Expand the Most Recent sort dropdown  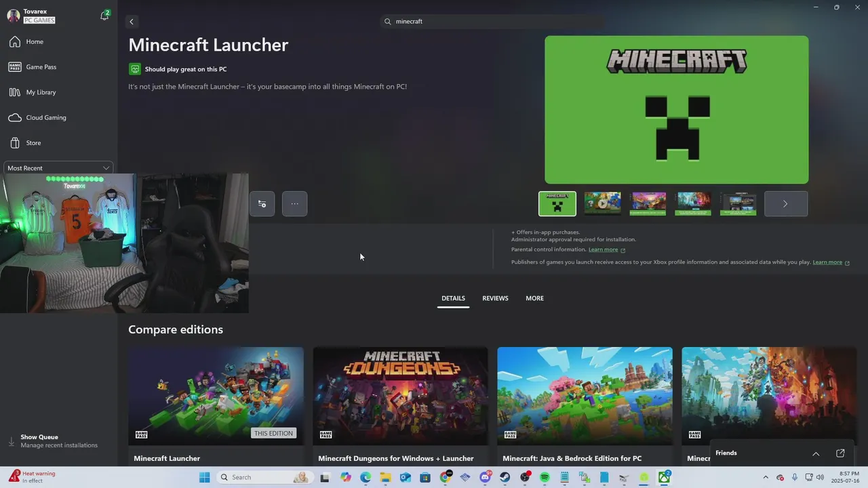click(58, 168)
